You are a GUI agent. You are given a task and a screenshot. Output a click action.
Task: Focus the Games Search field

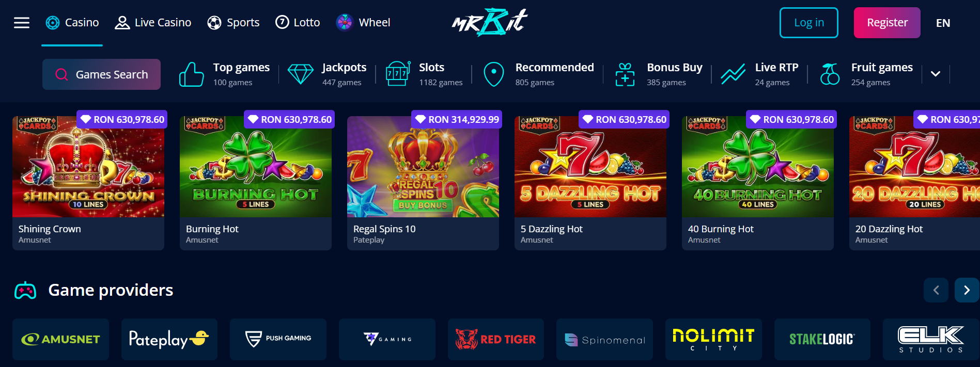tap(101, 74)
